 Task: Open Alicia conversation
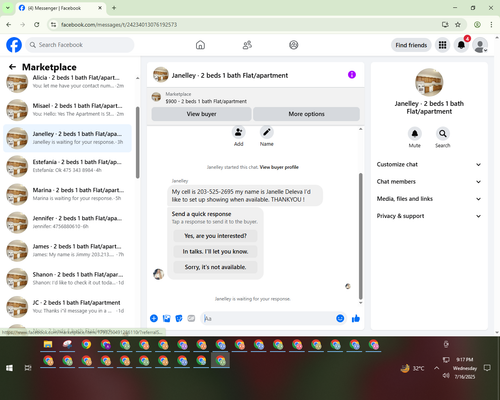click(x=68, y=82)
